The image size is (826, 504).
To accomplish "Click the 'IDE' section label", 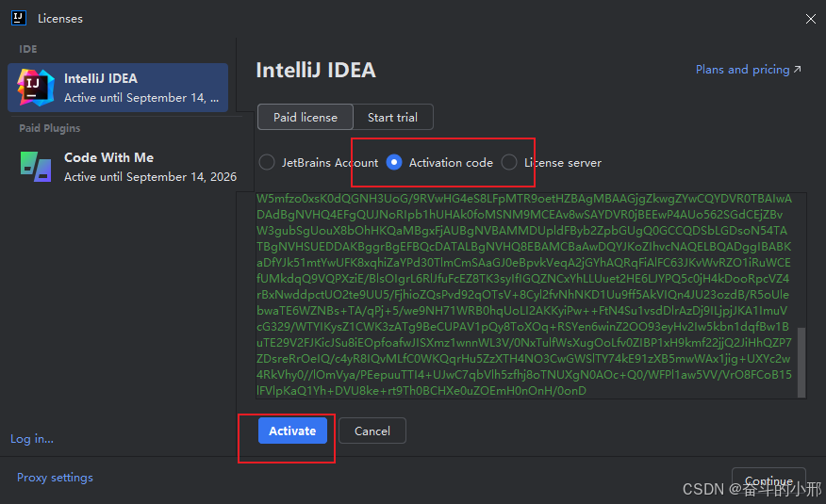I will [28, 49].
